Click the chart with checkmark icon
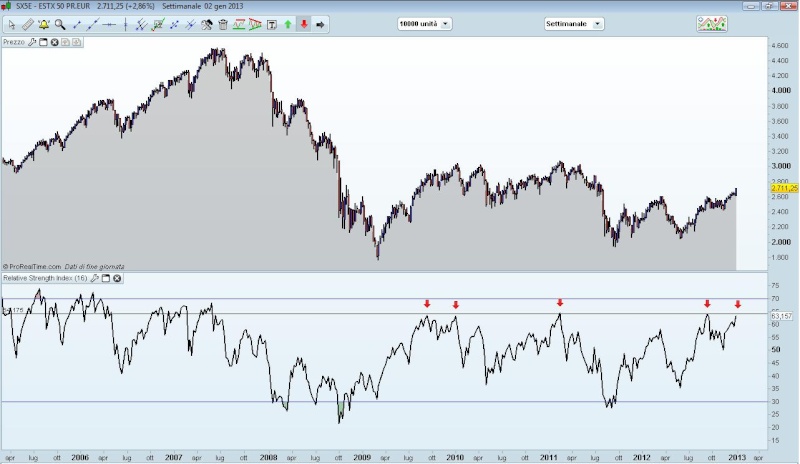Viewport: 800px width, 464px height. point(158,25)
